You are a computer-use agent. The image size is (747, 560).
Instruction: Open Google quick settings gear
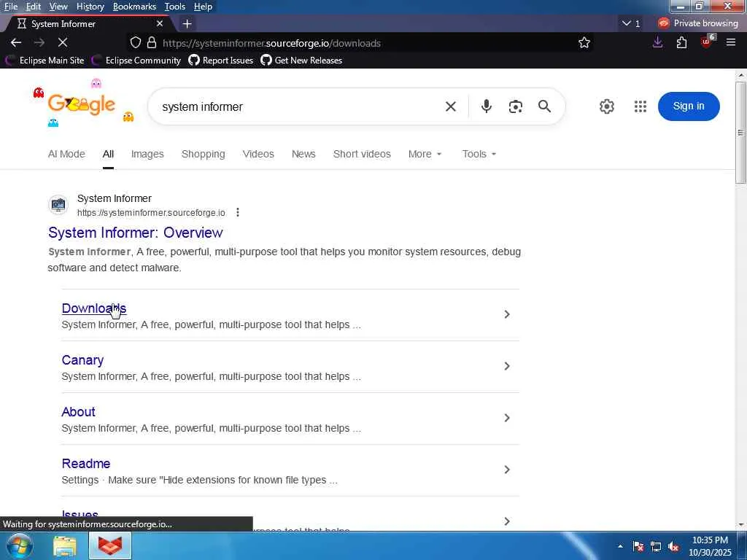point(606,106)
